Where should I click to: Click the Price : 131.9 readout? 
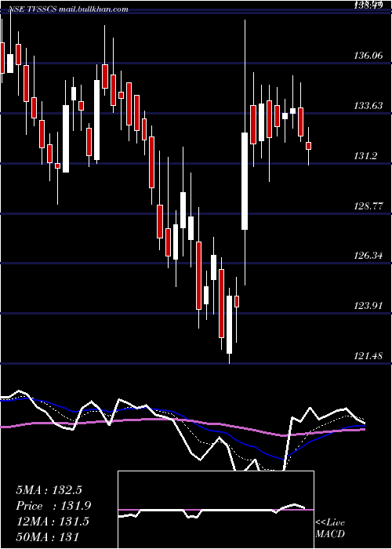53,506
